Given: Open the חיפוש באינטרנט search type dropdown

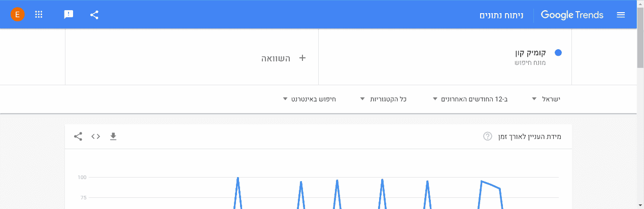Looking at the screenshot, I should coord(310,99).
